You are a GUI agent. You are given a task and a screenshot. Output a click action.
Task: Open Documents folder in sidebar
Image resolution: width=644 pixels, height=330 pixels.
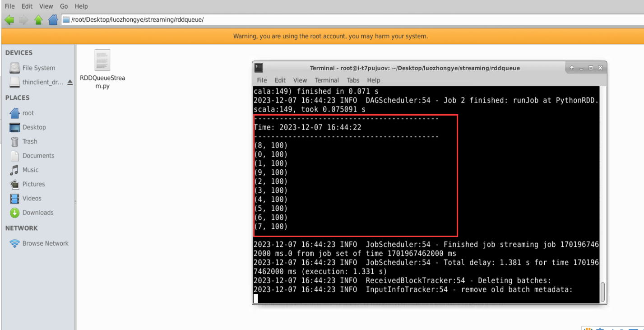pyautogui.click(x=39, y=156)
